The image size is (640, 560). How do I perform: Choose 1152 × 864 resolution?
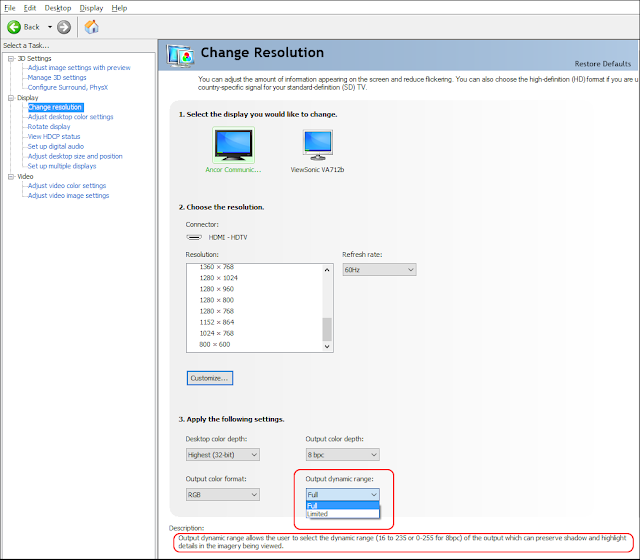pyautogui.click(x=217, y=322)
